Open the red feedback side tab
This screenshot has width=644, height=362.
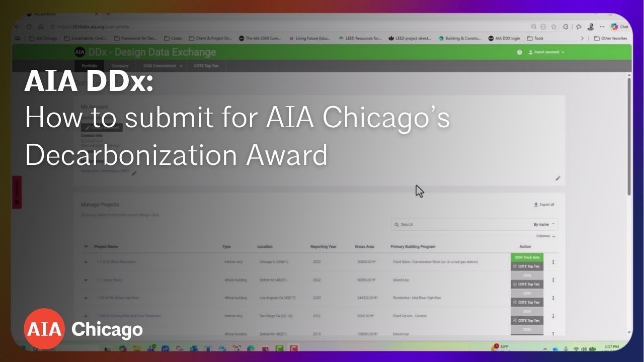point(17,192)
